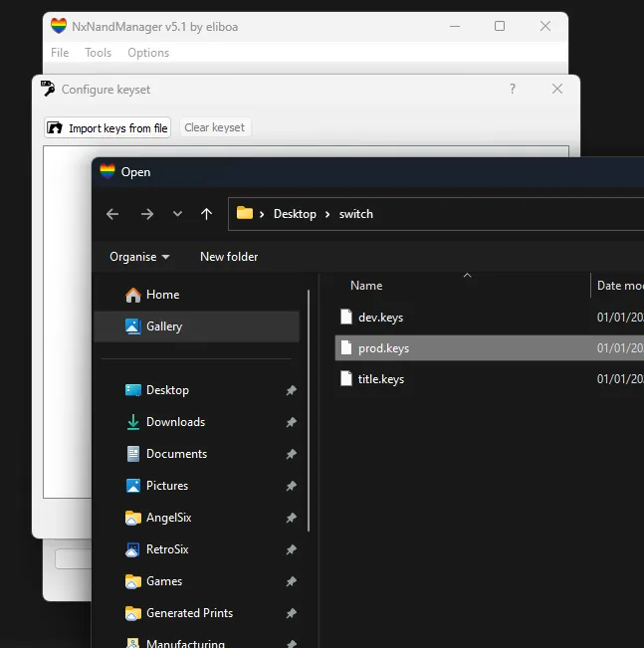The height and width of the screenshot is (648, 644).
Task: Select the prod.keys file
Action: 383,348
